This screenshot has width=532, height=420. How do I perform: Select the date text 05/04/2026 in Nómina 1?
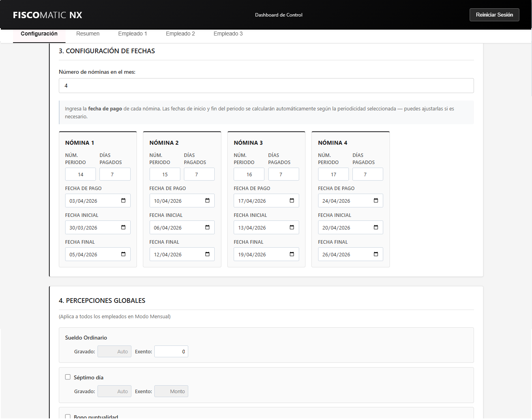[x=83, y=254]
